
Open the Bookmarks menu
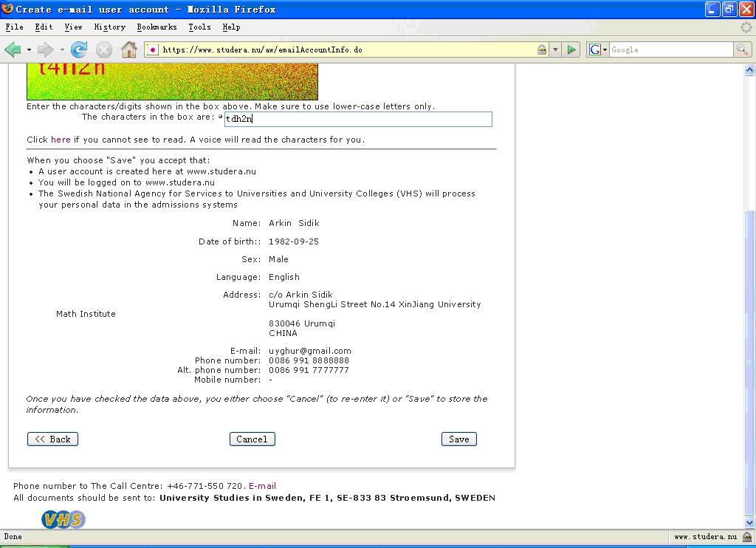157,27
